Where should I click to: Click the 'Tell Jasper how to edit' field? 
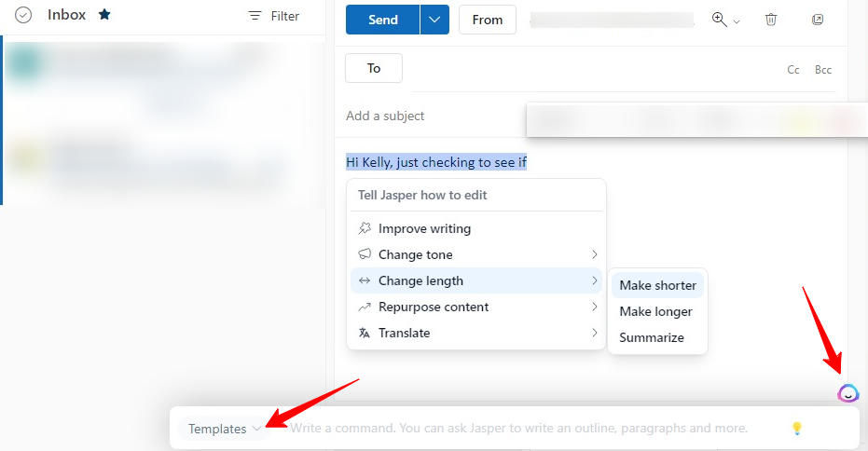tap(476, 195)
